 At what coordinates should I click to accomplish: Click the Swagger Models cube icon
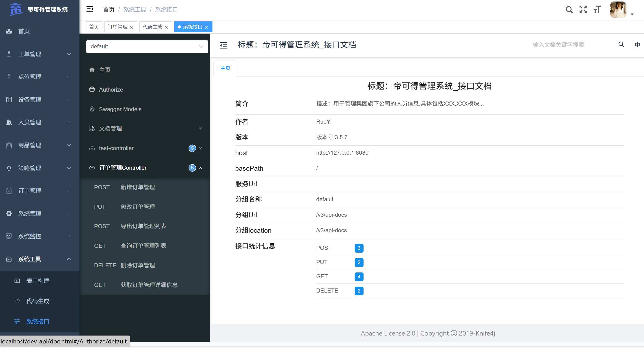click(x=92, y=109)
